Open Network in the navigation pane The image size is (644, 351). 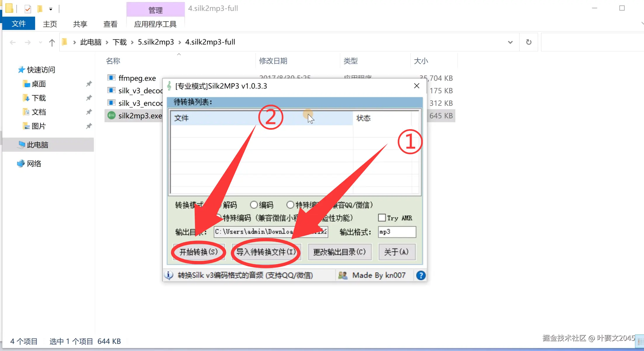[x=34, y=163]
